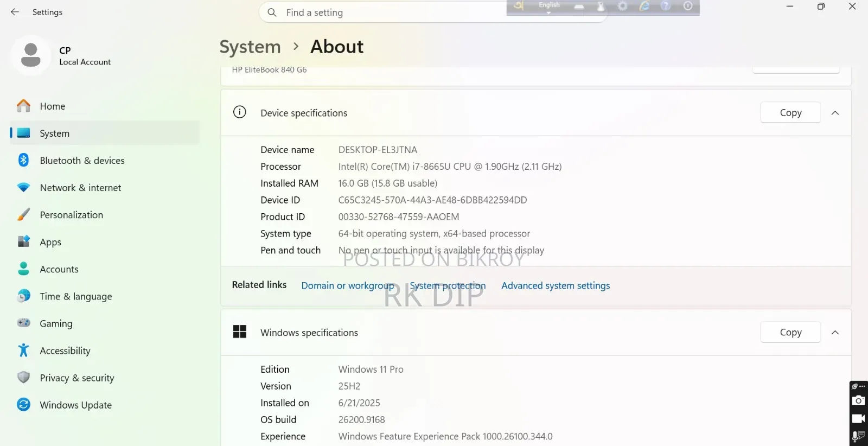Screen dimensions: 868x446
Task: Click the 64-bit operating system text
Action: click(x=434, y=234)
